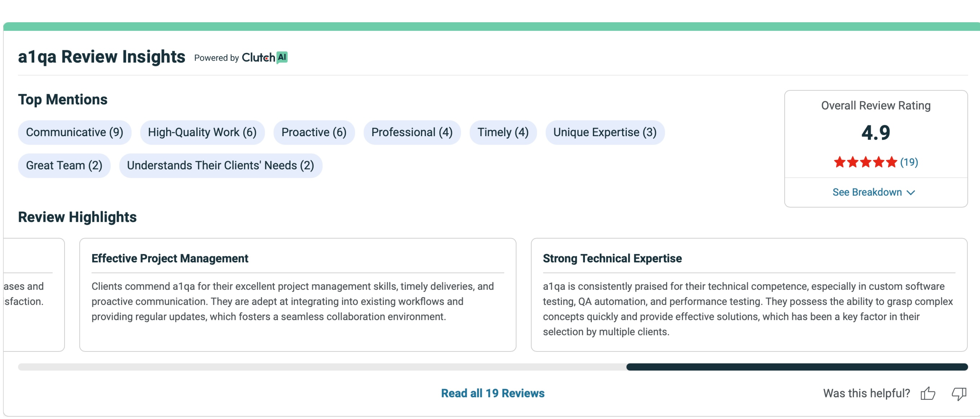
Task: Expand the See Breakdown dropdown
Action: pos(867,192)
